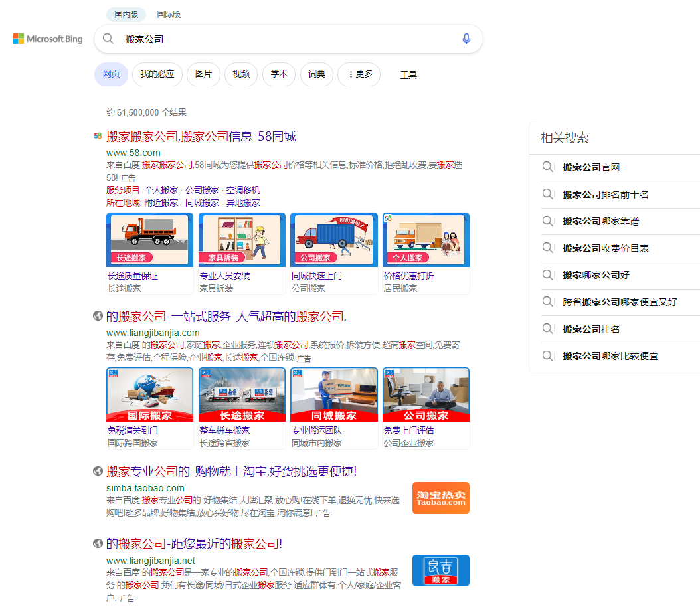This screenshot has height=607, width=700.
Task: Open the 专业人员安装 link
Action: [224, 276]
